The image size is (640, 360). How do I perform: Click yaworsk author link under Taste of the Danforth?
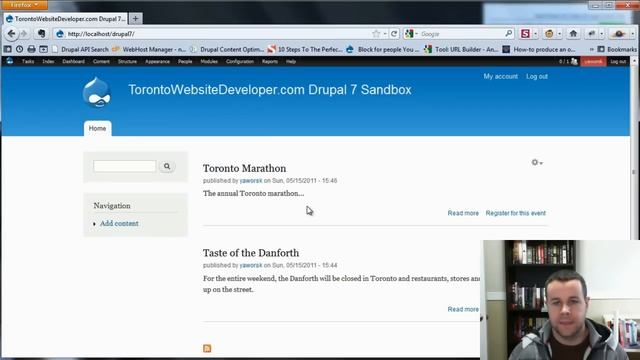click(251, 265)
